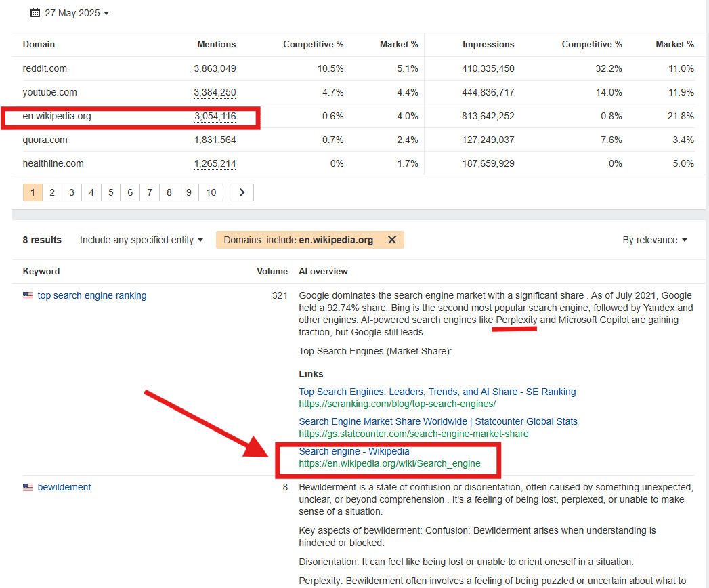Image resolution: width=709 pixels, height=588 pixels.
Task: Click impressions value 410,335,450
Action: [x=488, y=68]
